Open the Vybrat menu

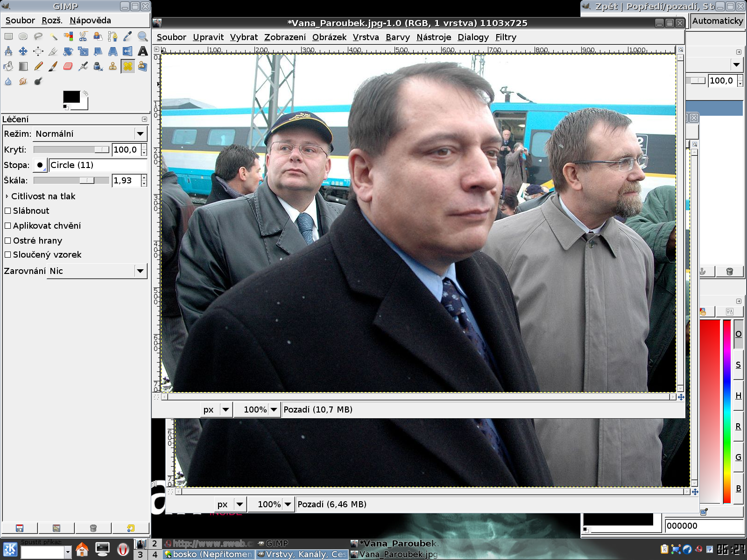click(244, 37)
